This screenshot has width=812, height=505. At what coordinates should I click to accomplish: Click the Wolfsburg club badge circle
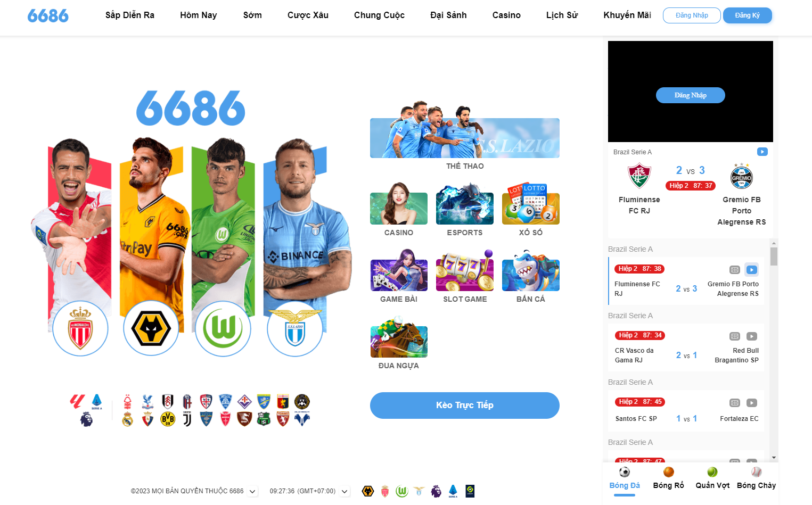(x=223, y=328)
